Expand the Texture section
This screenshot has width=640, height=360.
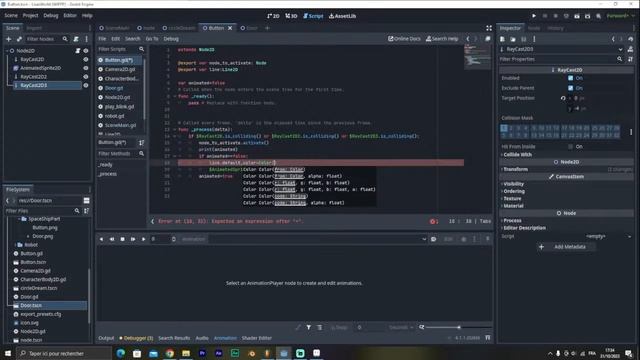512,199
